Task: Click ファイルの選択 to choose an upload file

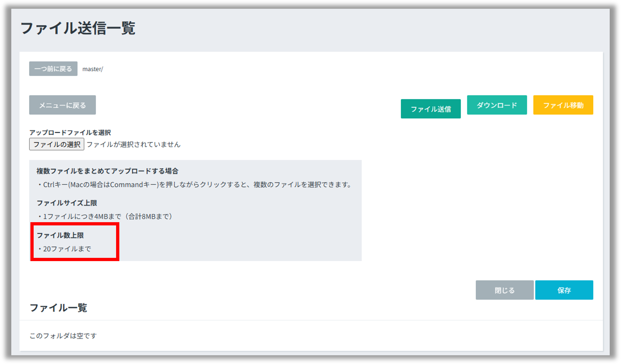Action: pos(56,145)
